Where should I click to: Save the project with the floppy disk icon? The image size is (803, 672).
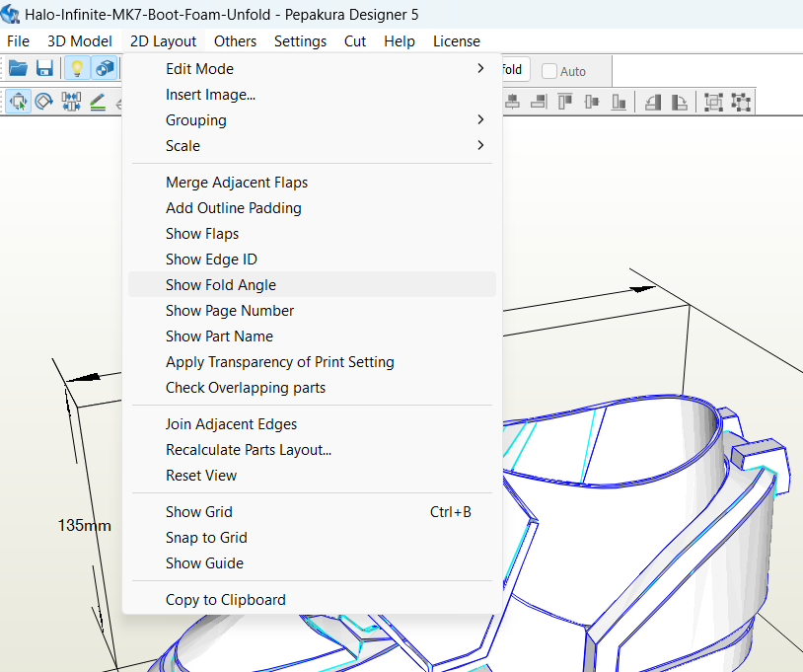(44, 68)
